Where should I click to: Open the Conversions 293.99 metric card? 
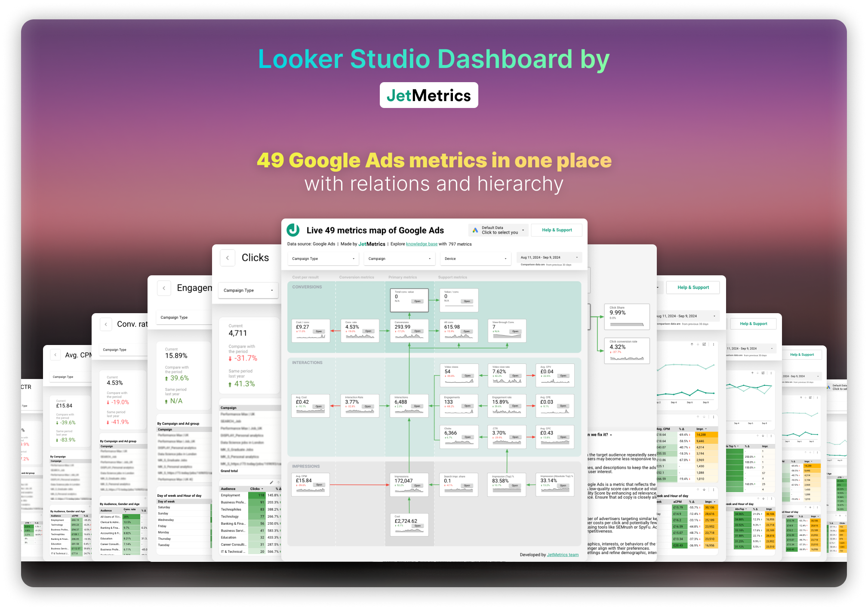tap(417, 331)
